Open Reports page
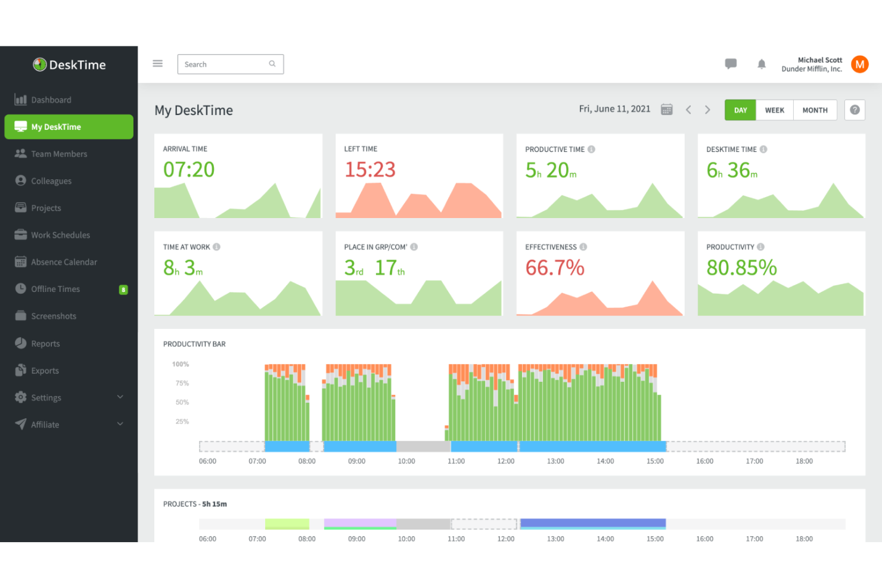The image size is (882, 588). [69, 343]
